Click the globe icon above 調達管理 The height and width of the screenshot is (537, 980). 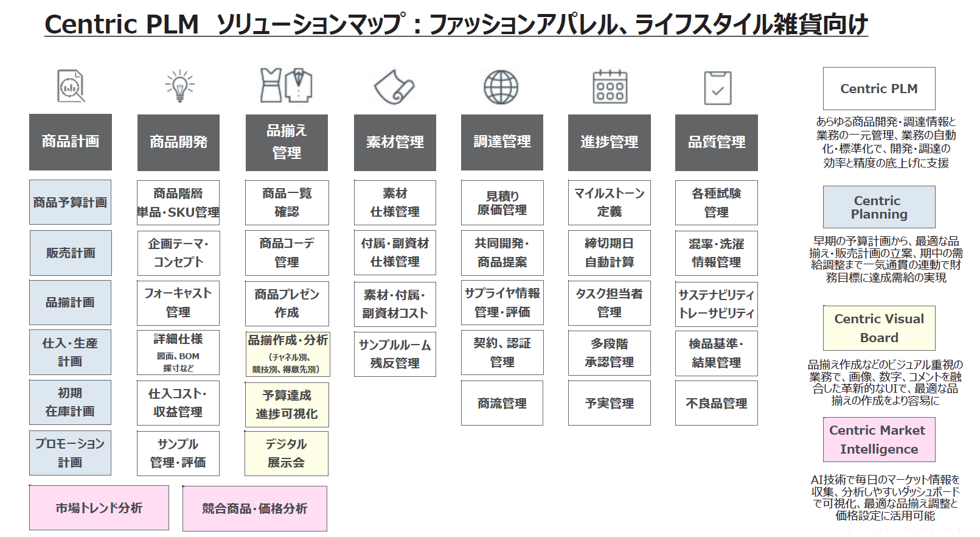click(501, 86)
